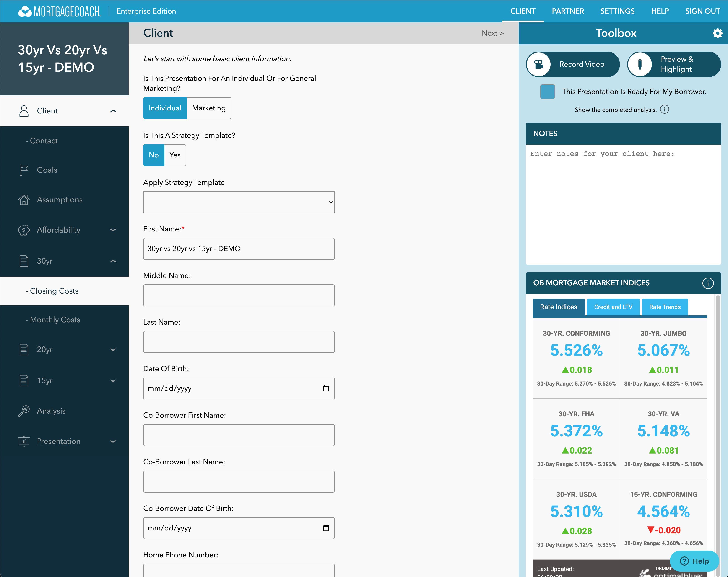Click the Goals flag icon
This screenshot has width=728, height=577.
point(24,170)
